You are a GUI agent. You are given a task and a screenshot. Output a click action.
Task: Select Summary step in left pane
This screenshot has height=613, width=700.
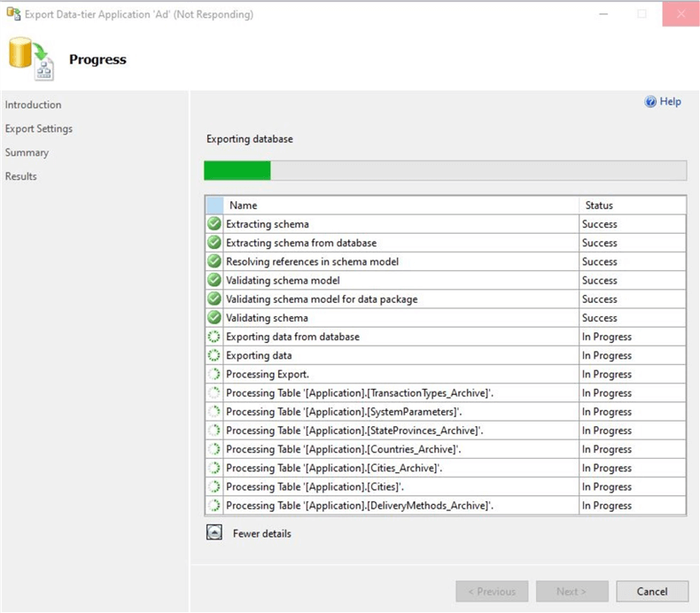pos(27,152)
